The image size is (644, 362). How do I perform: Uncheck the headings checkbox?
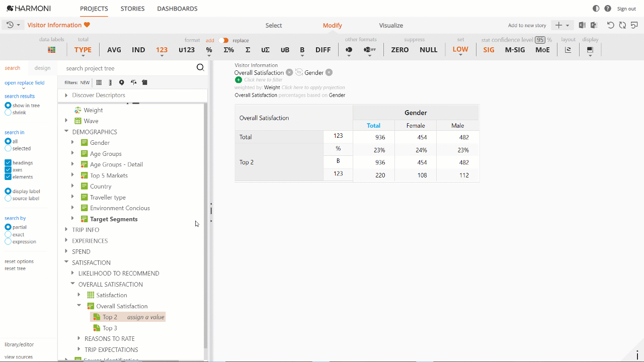click(8, 163)
